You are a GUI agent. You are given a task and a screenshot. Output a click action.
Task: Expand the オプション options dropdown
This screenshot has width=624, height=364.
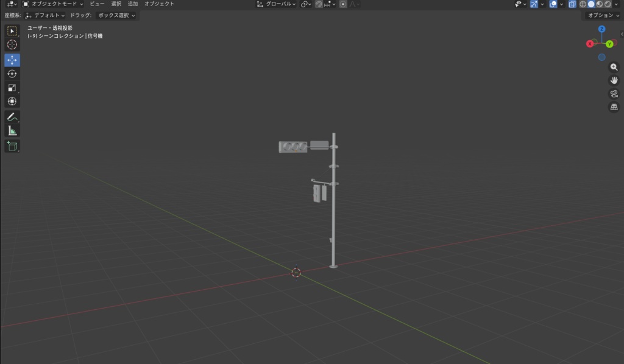[x=603, y=15]
